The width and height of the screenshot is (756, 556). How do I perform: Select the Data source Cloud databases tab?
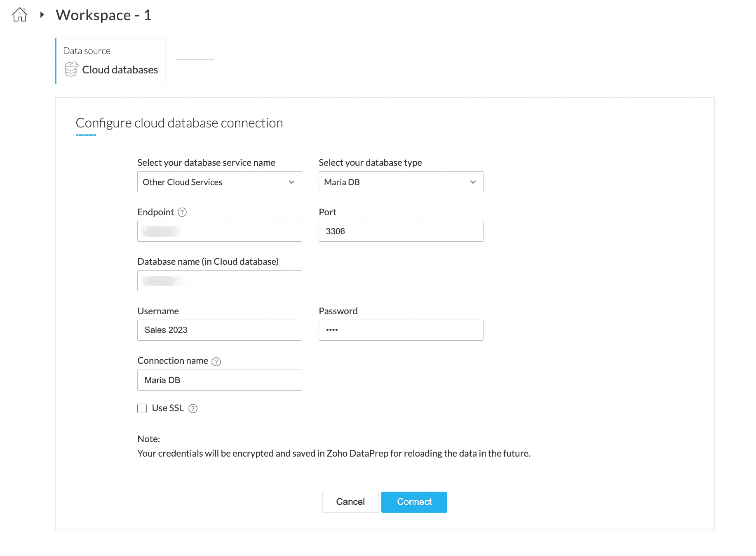tap(110, 61)
